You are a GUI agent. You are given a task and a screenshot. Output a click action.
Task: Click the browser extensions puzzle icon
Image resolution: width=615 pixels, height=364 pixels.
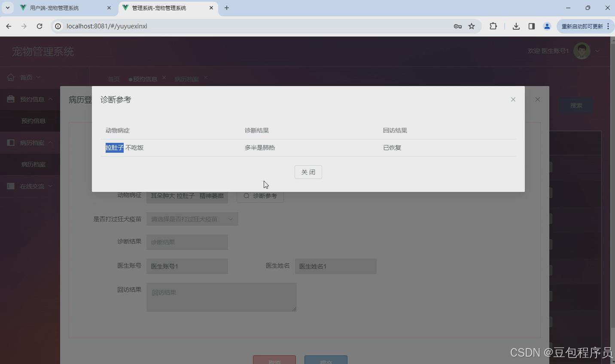tap(493, 26)
